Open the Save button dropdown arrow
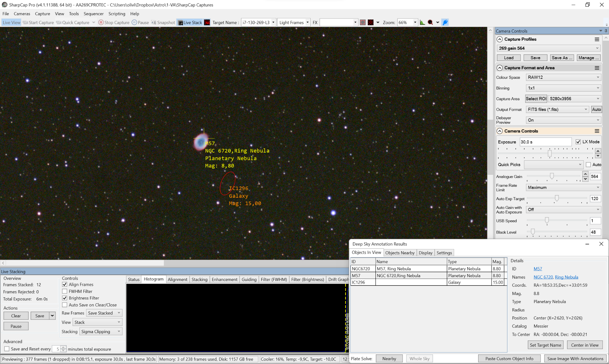 click(52, 316)
